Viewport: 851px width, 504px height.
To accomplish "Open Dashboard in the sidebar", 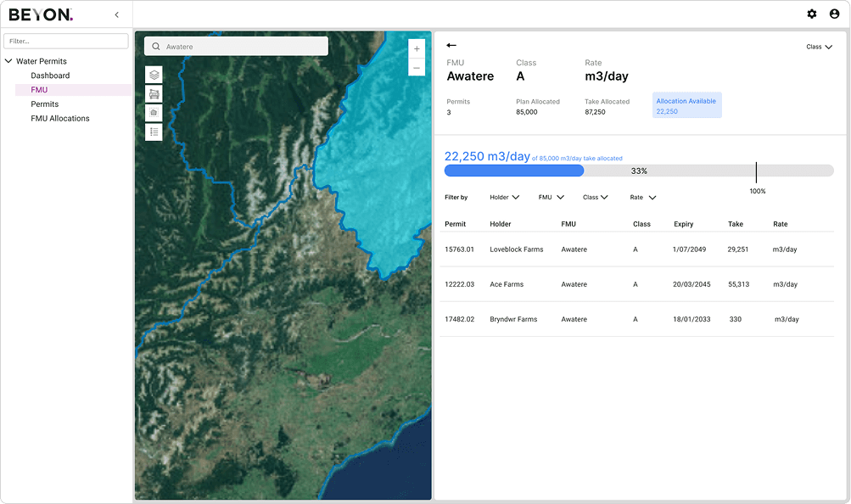I will [x=50, y=76].
